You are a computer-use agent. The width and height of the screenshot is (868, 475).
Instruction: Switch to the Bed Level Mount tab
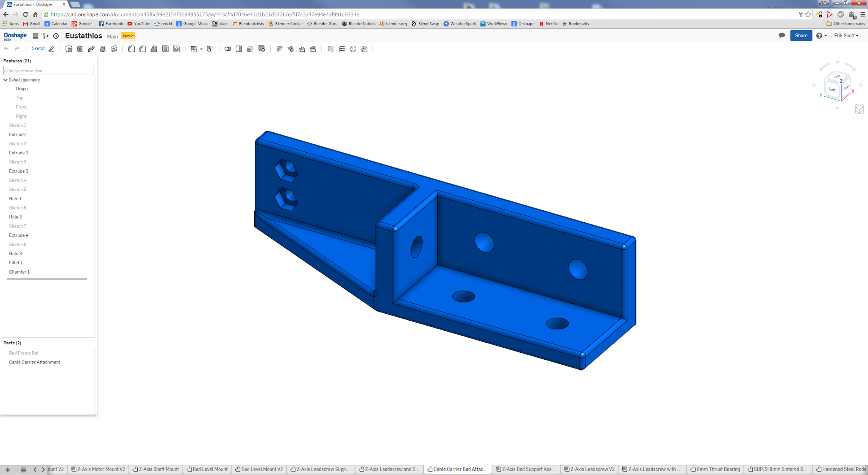(207, 469)
